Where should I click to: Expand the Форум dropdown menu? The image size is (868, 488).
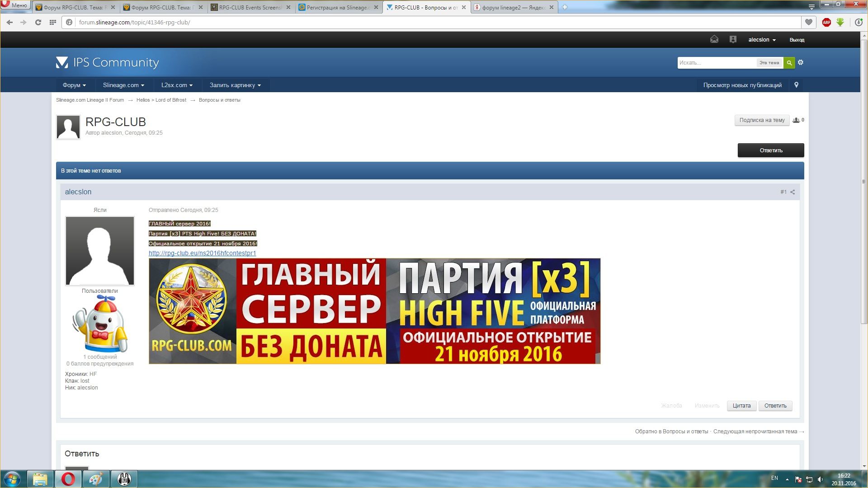(x=74, y=85)
